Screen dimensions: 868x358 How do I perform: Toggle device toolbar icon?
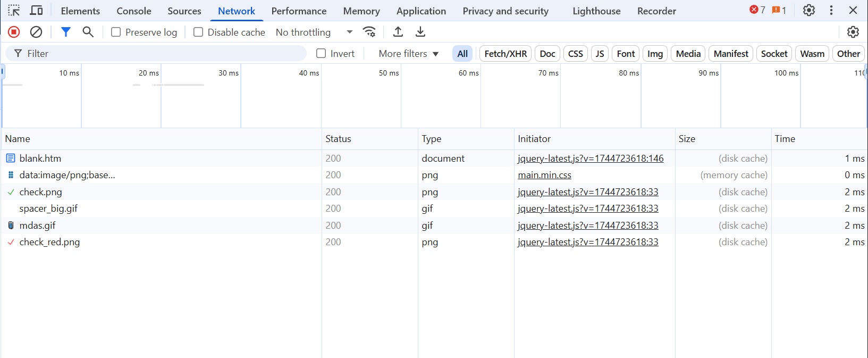pyautogui.click(x=36, y=11)
